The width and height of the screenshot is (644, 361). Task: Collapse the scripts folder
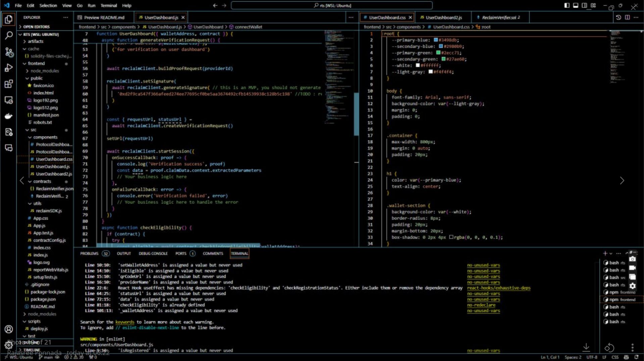tap(34, 321)
